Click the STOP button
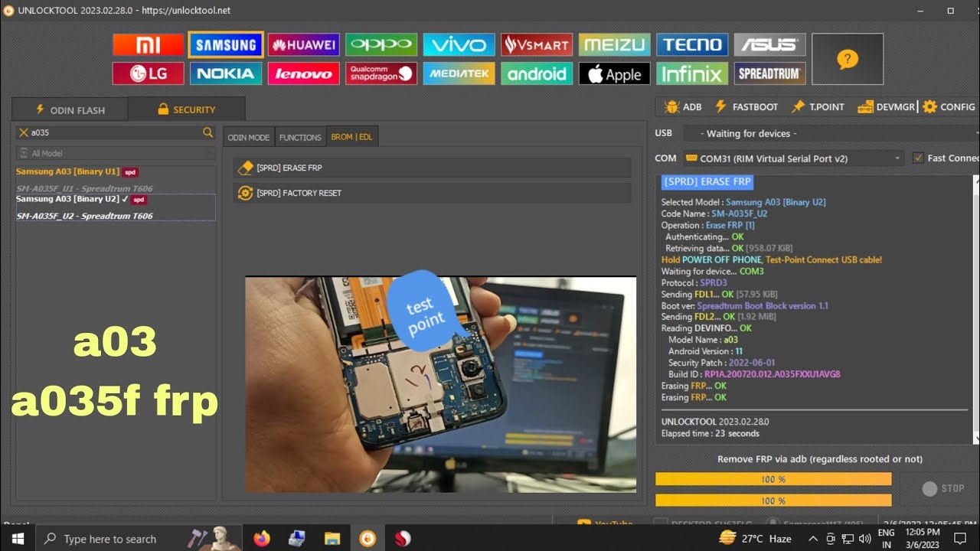This screenshot has width=980, height=551. 943,488
